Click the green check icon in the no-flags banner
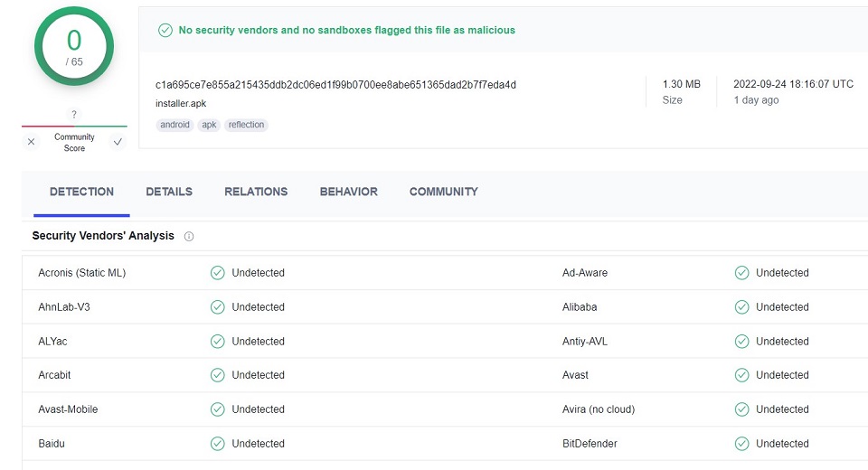This screenshot has height=470, width=868. pyautogui.click(x=165, y=31)
